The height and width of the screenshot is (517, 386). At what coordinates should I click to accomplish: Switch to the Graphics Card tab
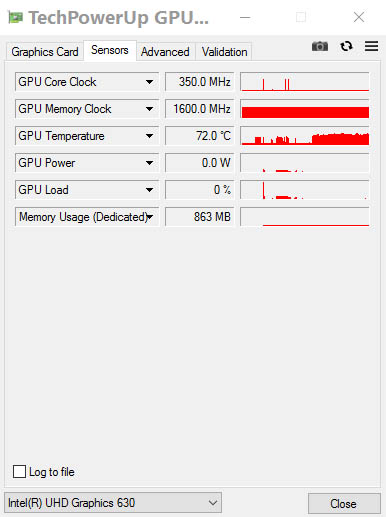pyautogui.click(x=45, y=52)
